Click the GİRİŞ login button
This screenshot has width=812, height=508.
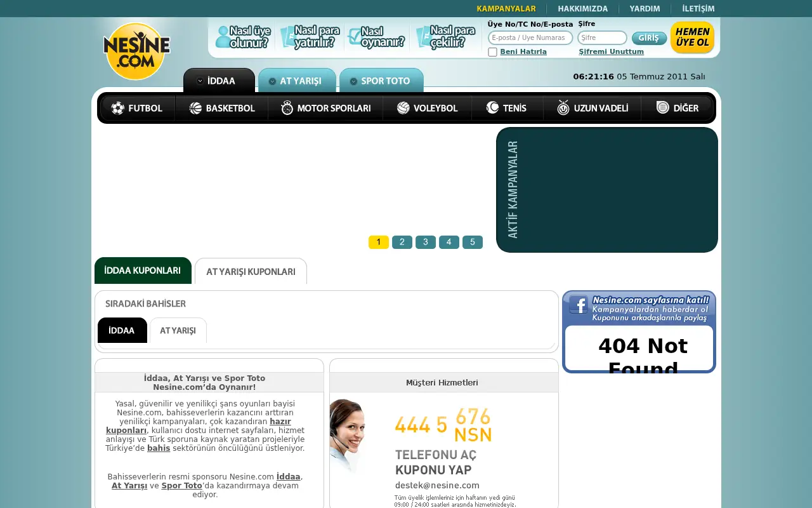[649, 38]
